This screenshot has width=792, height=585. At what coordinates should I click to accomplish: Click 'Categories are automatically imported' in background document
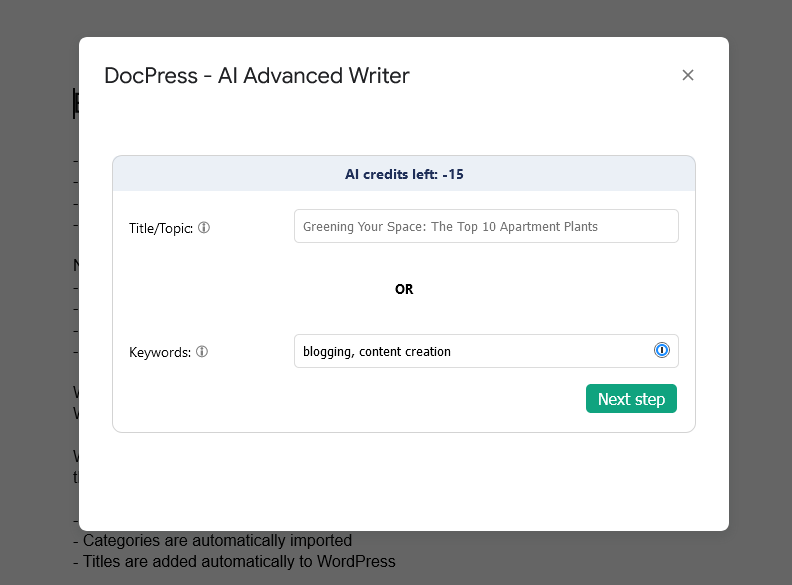217,541
